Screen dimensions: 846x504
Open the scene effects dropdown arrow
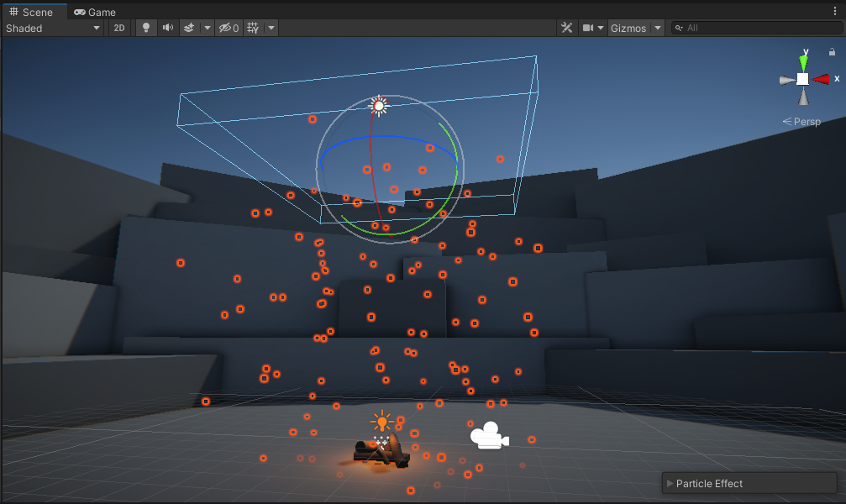click(x=208, y=28)
